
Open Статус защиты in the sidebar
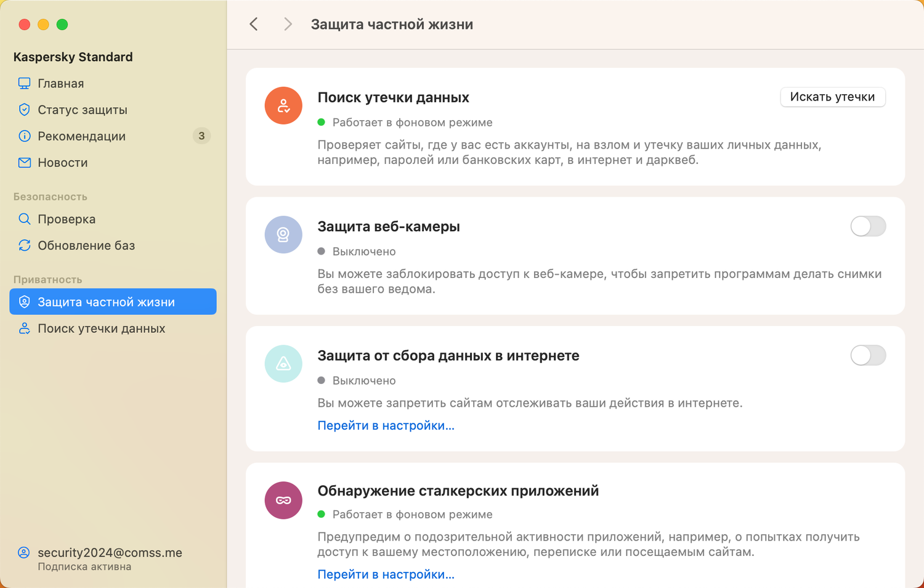pyautogui.click(x=83, y=110)
